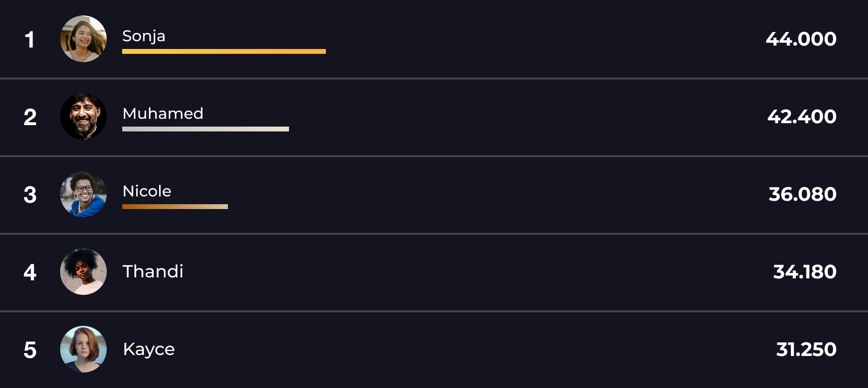The height and width of the screenshot is (388, 868).
Task: Click rank number 5
Action: click(x=30, y=350)
